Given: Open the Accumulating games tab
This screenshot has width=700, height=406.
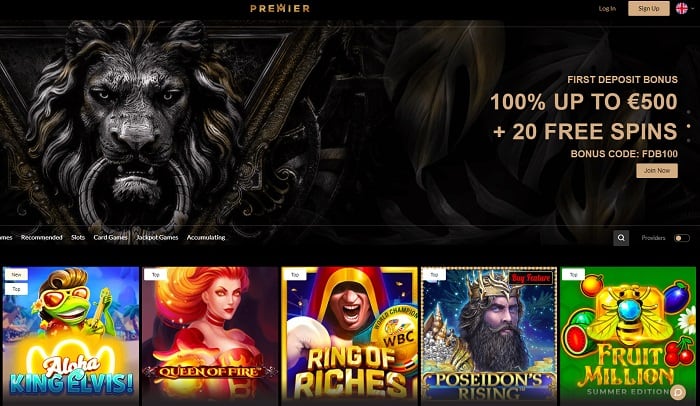Looking at the screenshot, I should tap(206, 238).
